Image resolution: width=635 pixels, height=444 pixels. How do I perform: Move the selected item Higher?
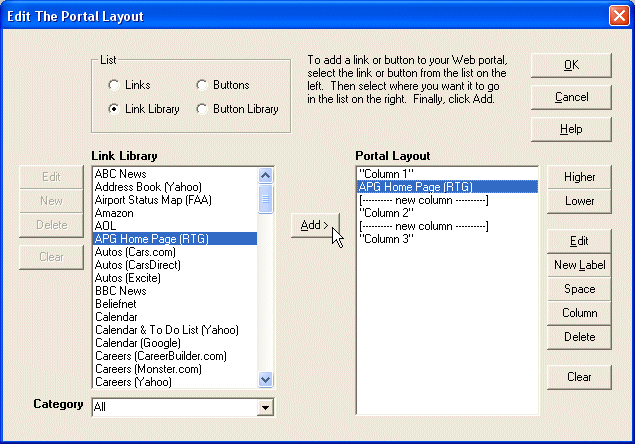point(579,177)
